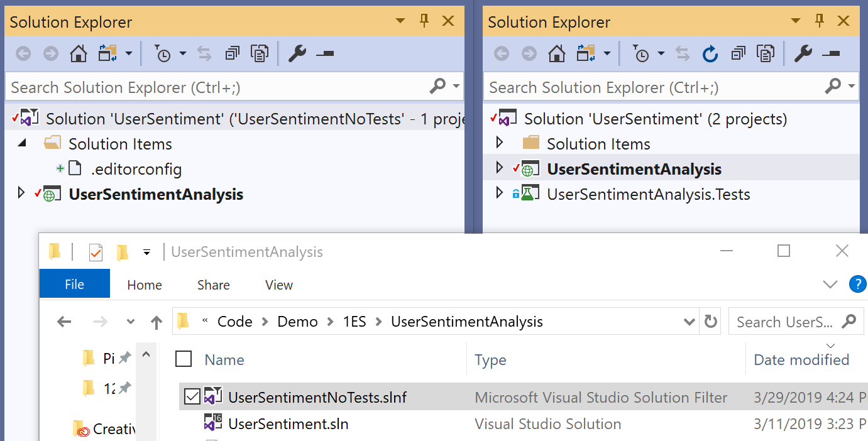Click the Refresh icon in right Solution Explorer
The height and width of the screenshot is (441, 868).
pos(710,53)
